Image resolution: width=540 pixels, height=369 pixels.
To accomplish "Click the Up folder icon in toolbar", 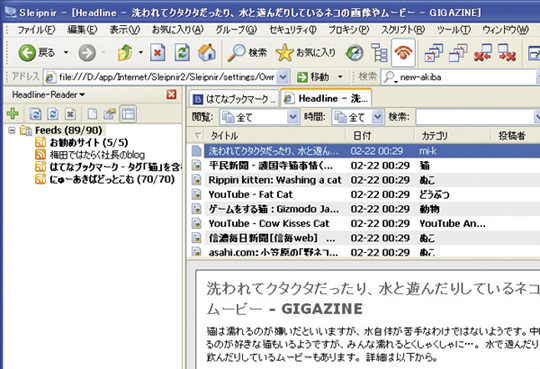I will [125, 53].
